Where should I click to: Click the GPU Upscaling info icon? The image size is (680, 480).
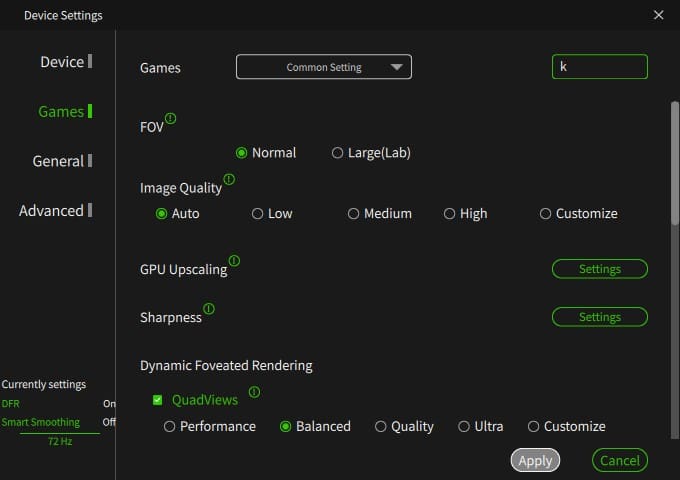click(234, 261)
